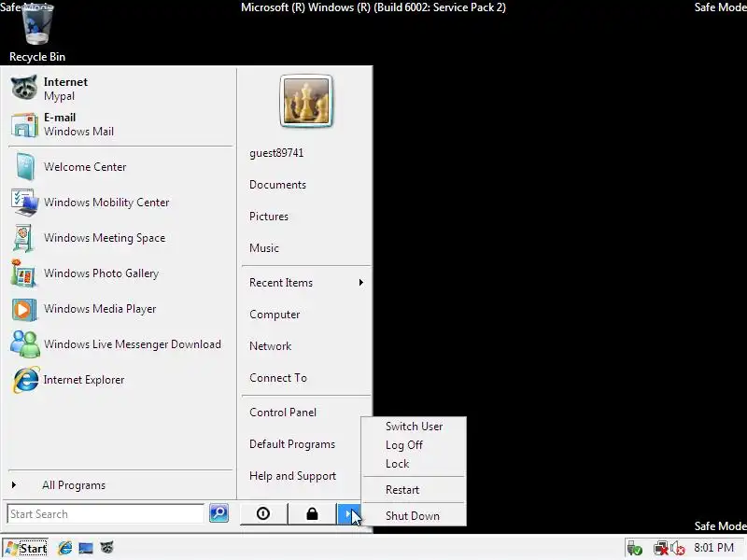Click Show Desktop icon in Quick Launch
Screen dimensions: 747x560
tap(86, 548)
